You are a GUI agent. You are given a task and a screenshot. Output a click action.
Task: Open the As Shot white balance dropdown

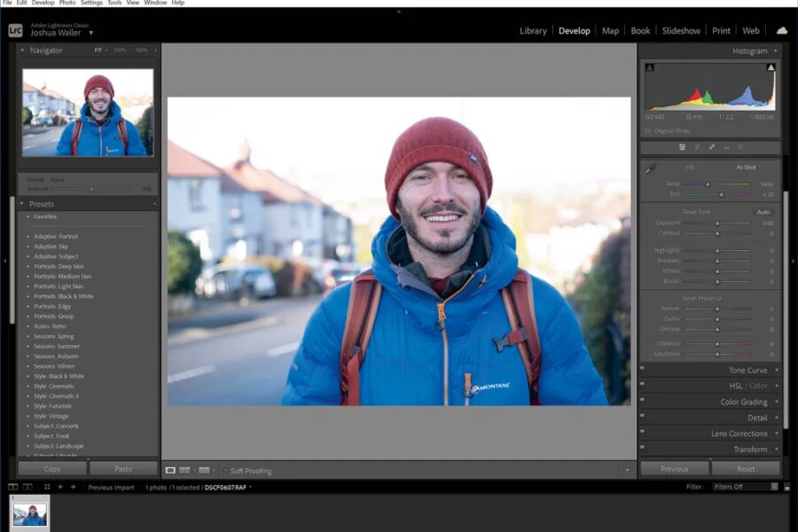(747, 168)
